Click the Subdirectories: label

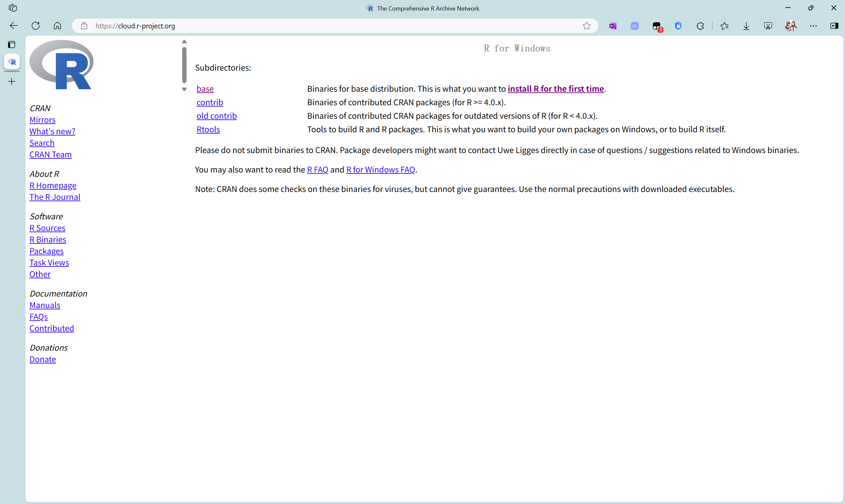pyautogui.click(x=223, y=68)
